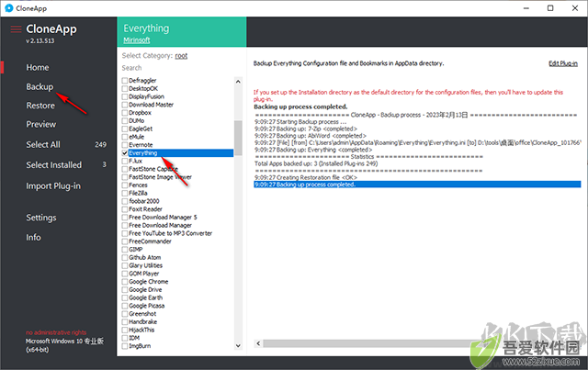Enable the Download Master checkbox
This screenshot has height=370, width=588.
125,105
